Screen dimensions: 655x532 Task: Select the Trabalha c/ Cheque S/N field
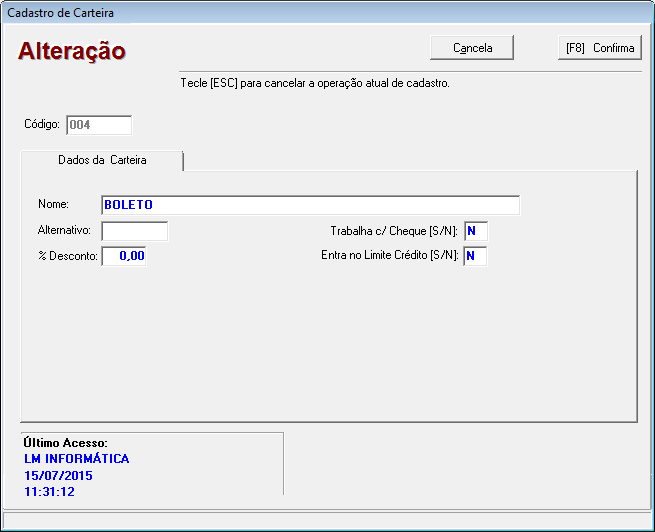click(x=475, y=231)
